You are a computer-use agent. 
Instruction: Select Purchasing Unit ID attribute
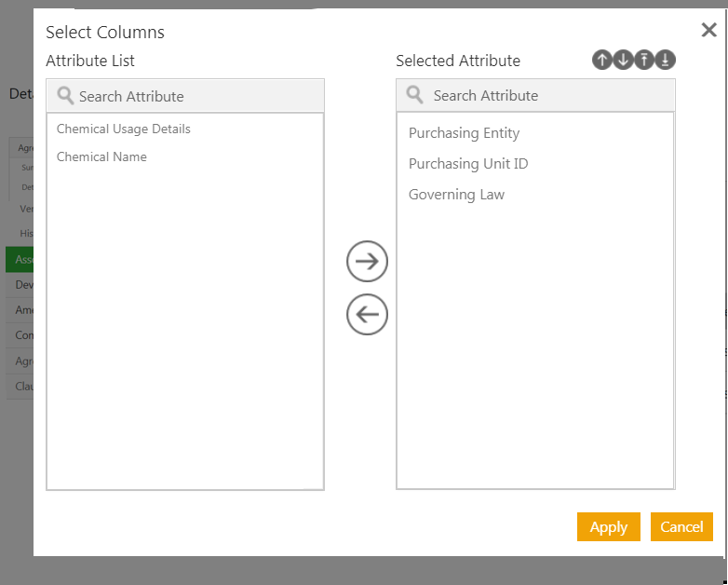[468, 164]
